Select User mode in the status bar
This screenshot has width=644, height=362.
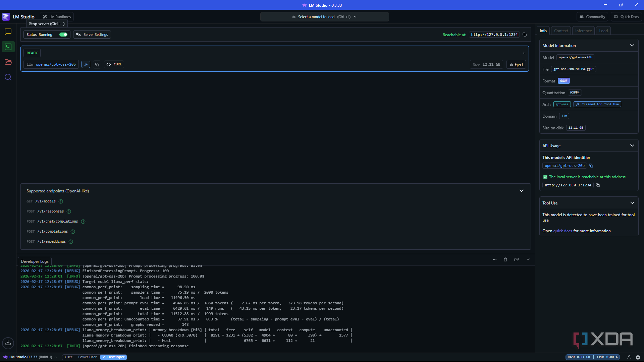[68, 357]
